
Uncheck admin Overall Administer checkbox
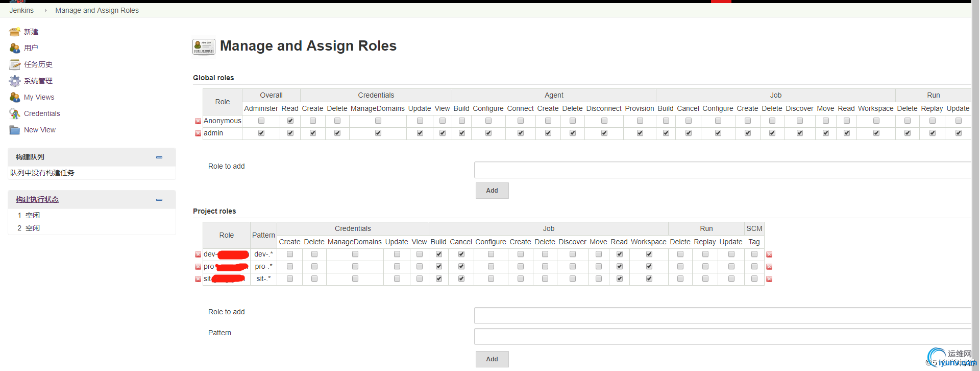point(261,133)
